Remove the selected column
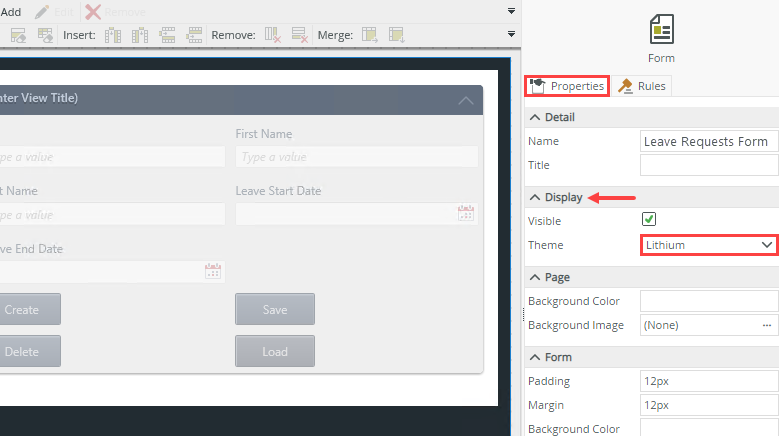Screen dimensions: 779x436 coord(273,35)
